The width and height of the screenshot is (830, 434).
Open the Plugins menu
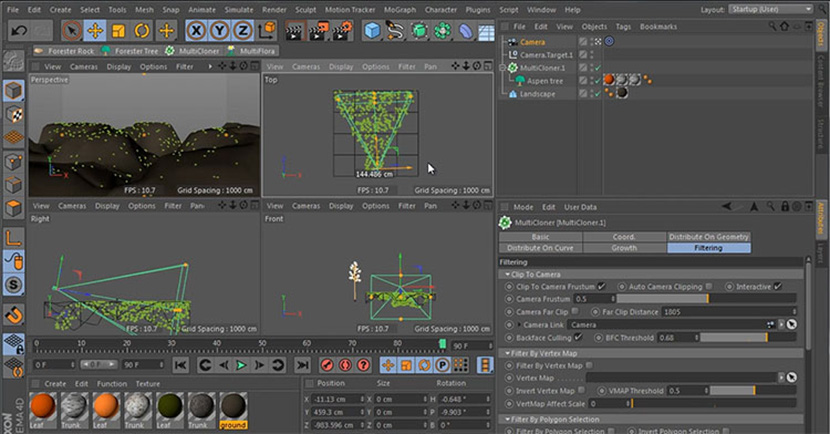477,10
